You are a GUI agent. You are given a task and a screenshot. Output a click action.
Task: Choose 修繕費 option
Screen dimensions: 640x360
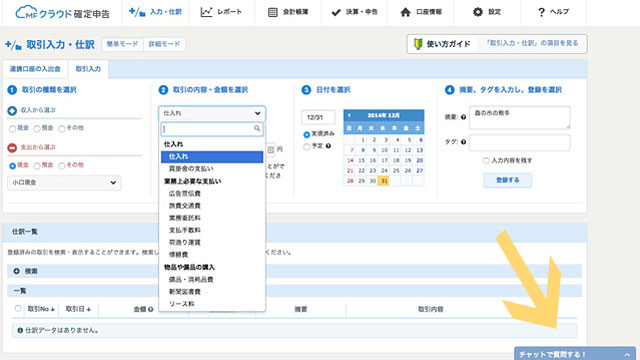pos(212,255)
